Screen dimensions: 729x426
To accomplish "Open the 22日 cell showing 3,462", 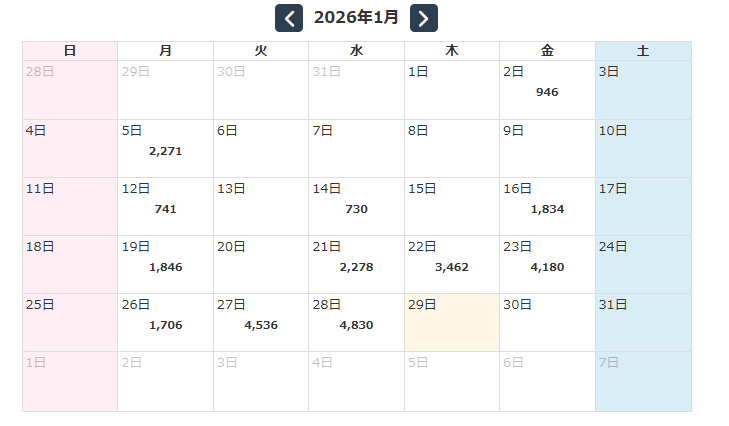I will click(x=452, y=264).
